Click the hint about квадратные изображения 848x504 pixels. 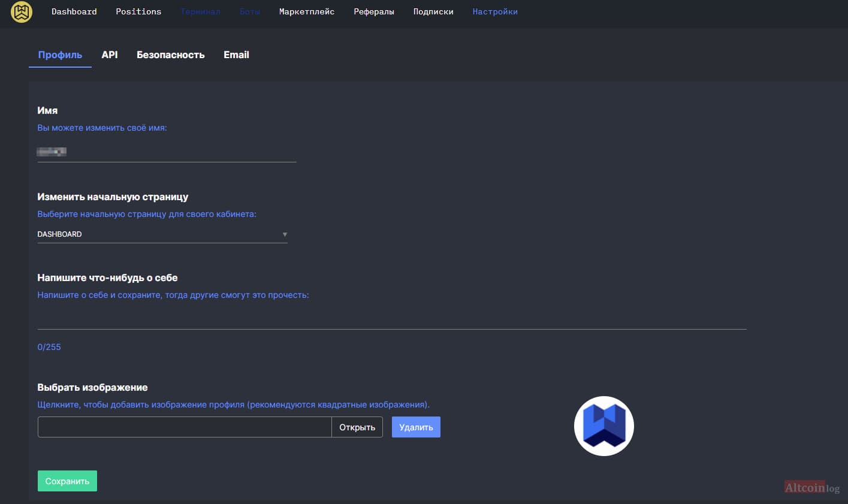pos(234,405)
